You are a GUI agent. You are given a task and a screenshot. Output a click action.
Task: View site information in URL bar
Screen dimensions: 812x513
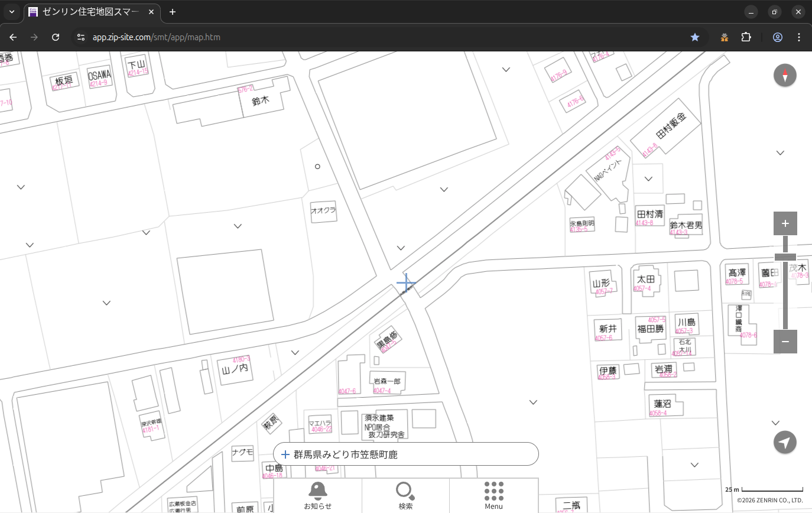click(x=81, y=37)
